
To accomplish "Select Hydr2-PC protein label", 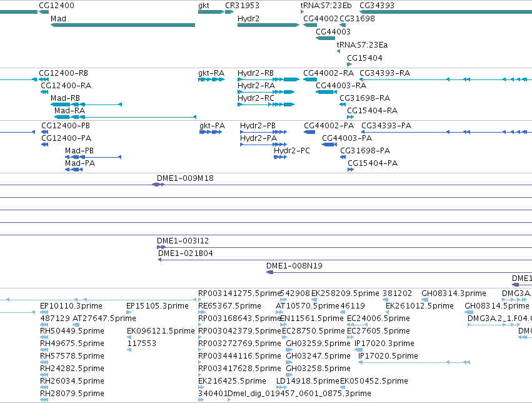I will (292, 151).
